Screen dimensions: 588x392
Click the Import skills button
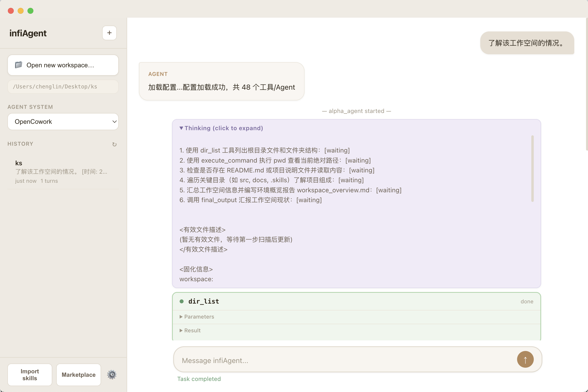[x=30, y=375]
